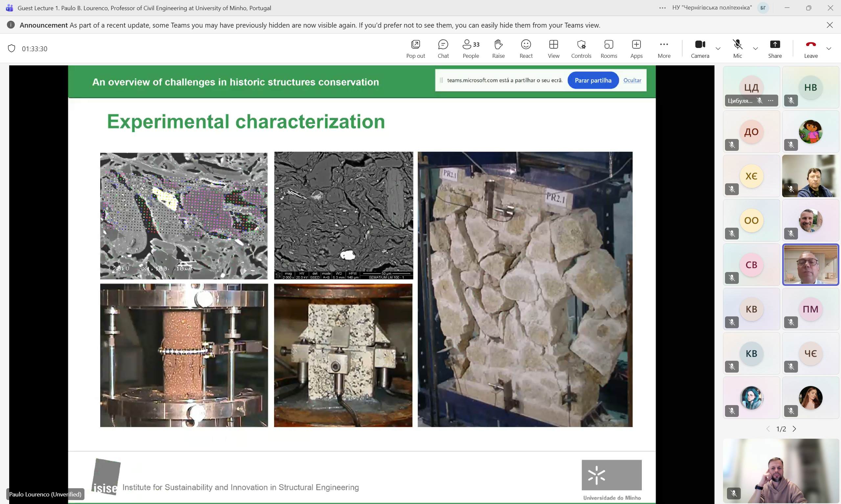Screen dimensions: 841x504
Task: Open the View layout options
Action: click(553, 49)
